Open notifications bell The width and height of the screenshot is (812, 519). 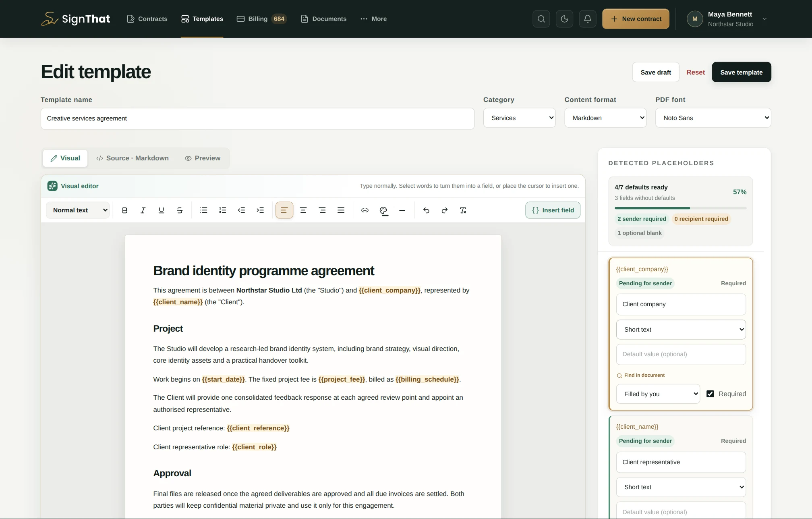pyautogui.click(x=588, y=19)
